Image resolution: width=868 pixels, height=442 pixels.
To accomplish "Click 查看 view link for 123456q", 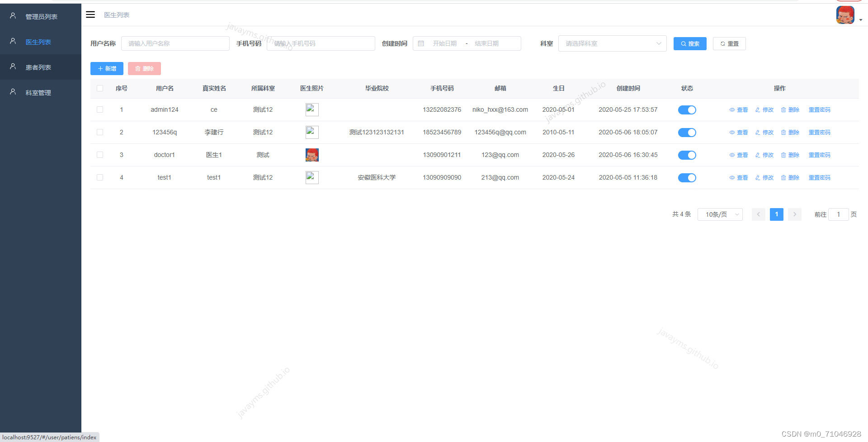I will pyautogui.click(x=738, y=132).
